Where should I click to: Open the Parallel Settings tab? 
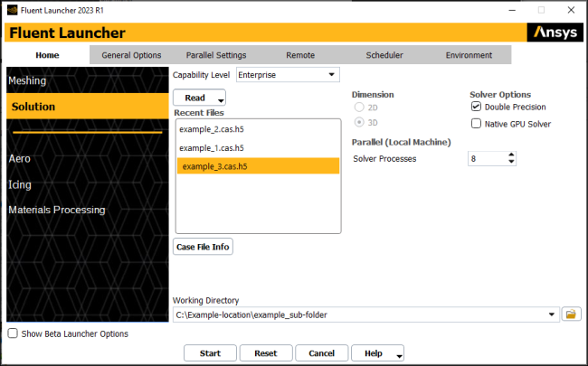pos(216,55)
